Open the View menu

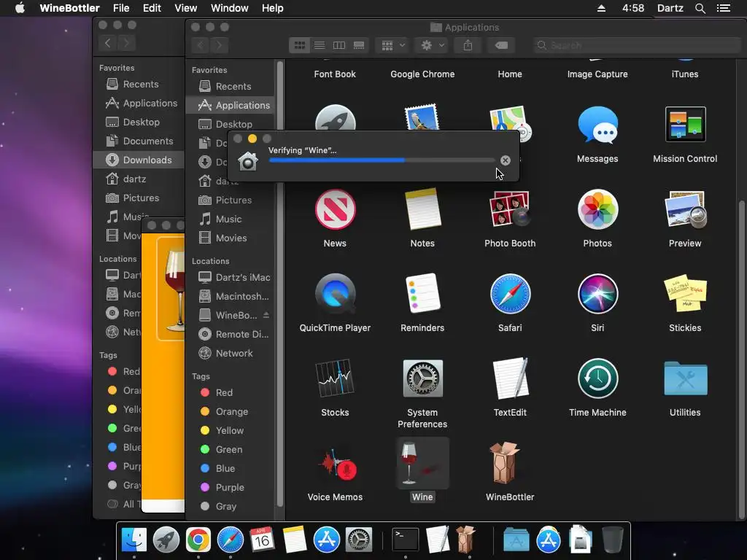(185, 8)
